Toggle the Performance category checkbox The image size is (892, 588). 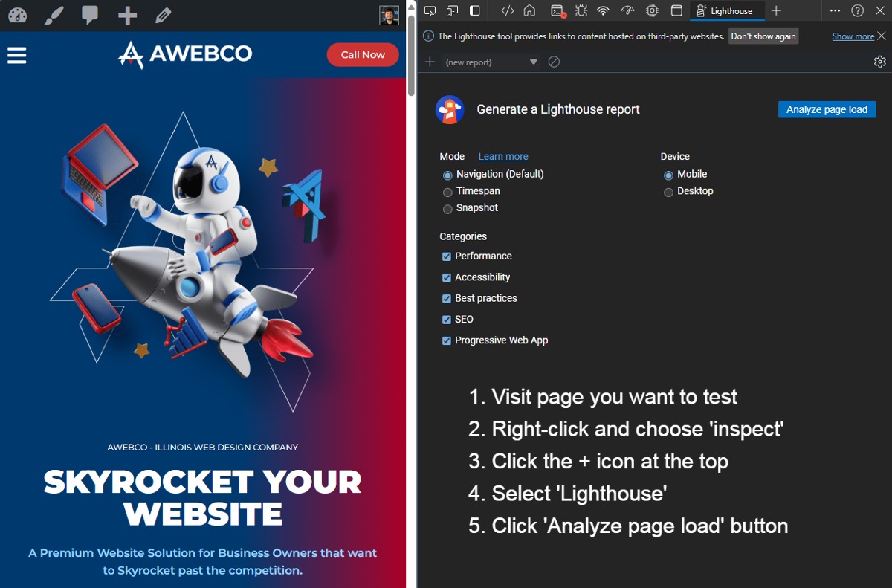pos(447,256)
